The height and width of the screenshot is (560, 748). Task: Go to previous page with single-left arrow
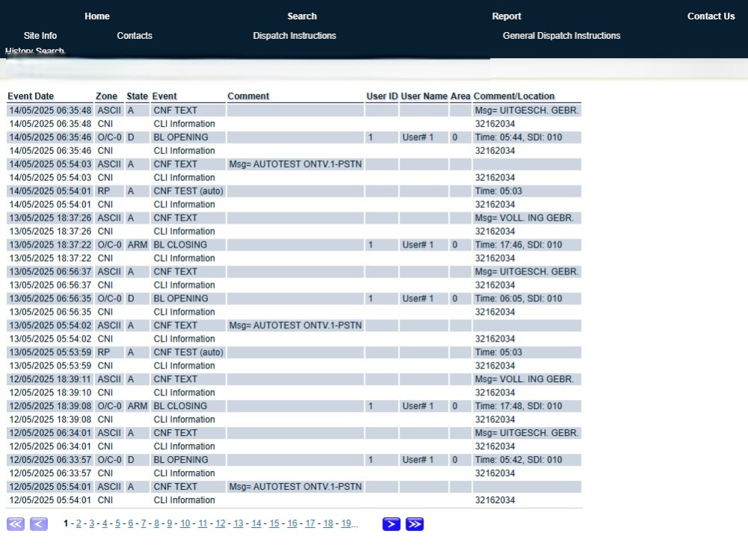click(x=39, y=524)
